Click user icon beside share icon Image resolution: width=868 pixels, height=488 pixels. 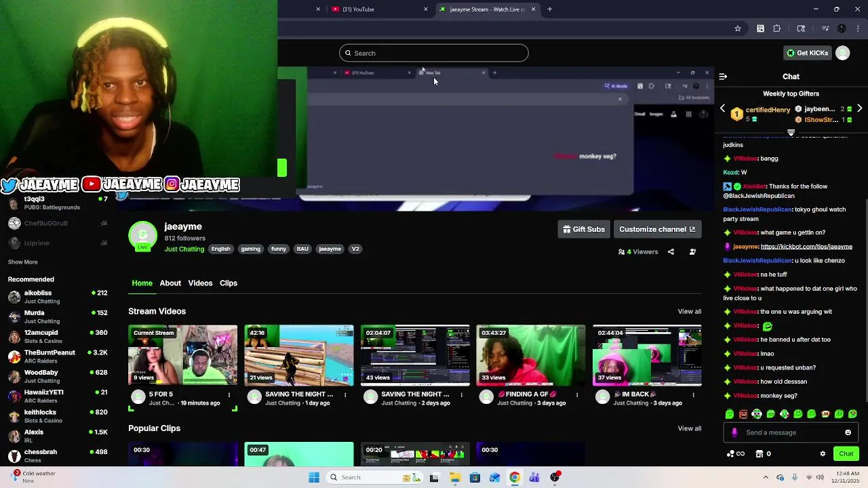692,251
